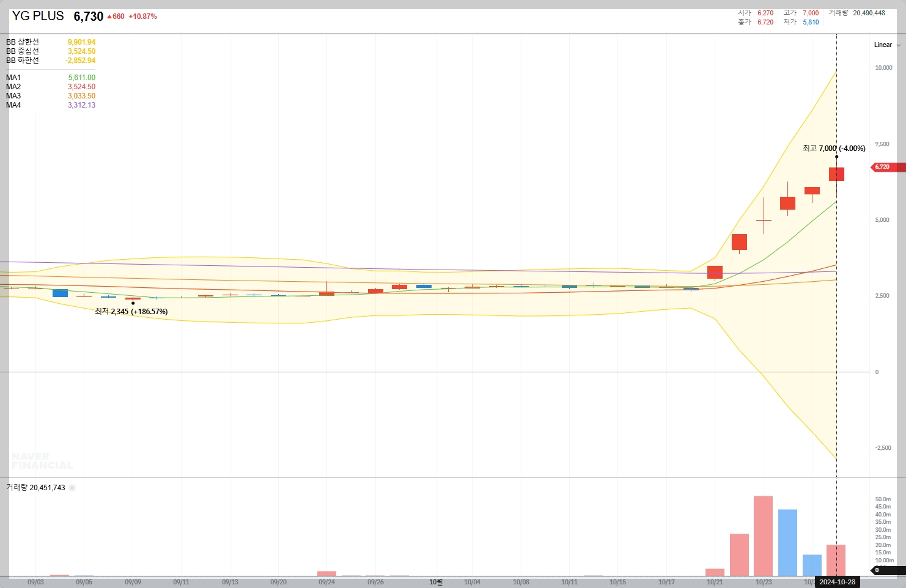Viewport: 906px width, 588px height.
Task: Click the 5,000 price axis label
Action: [x=882, y=220]
